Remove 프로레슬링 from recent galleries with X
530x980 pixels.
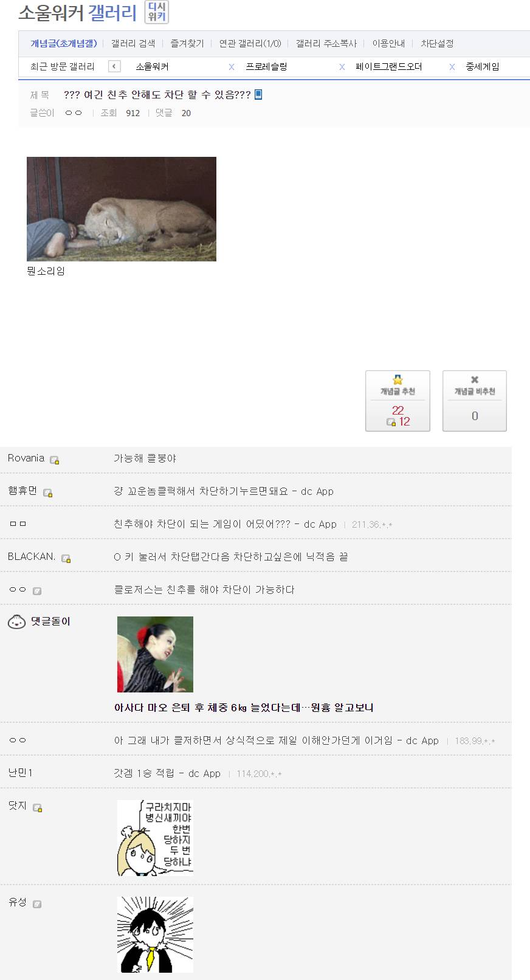coord(342,67)
